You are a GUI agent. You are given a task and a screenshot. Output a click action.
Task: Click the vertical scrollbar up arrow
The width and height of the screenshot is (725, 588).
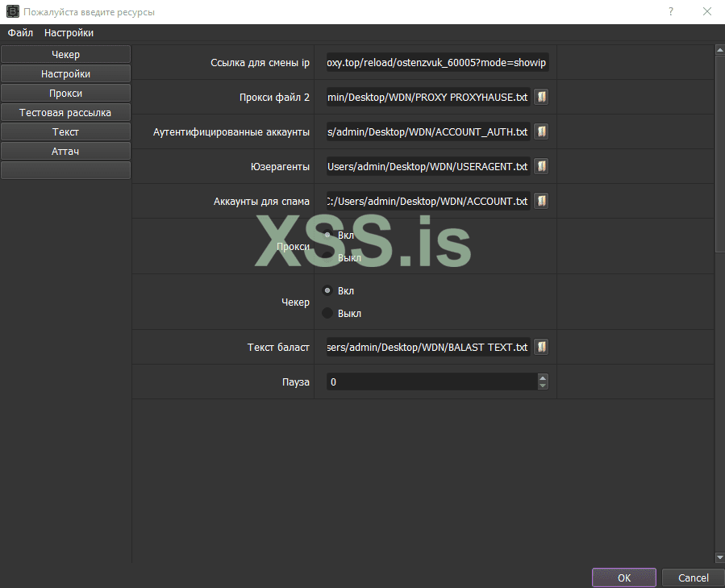click(720, 49)
